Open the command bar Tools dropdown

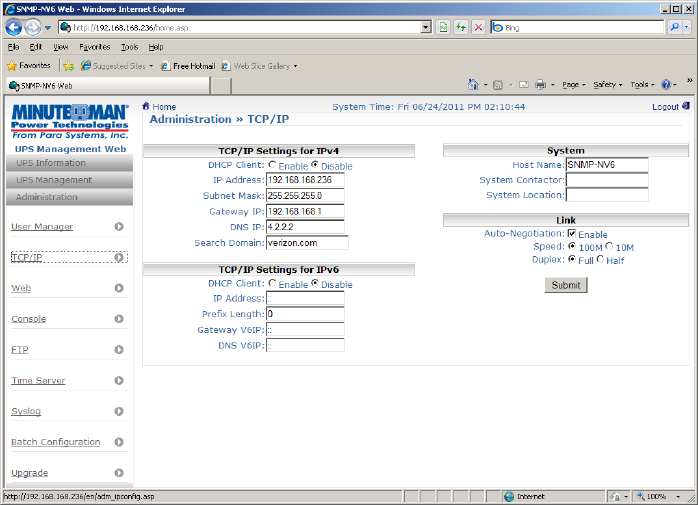[x=642, y=85]
